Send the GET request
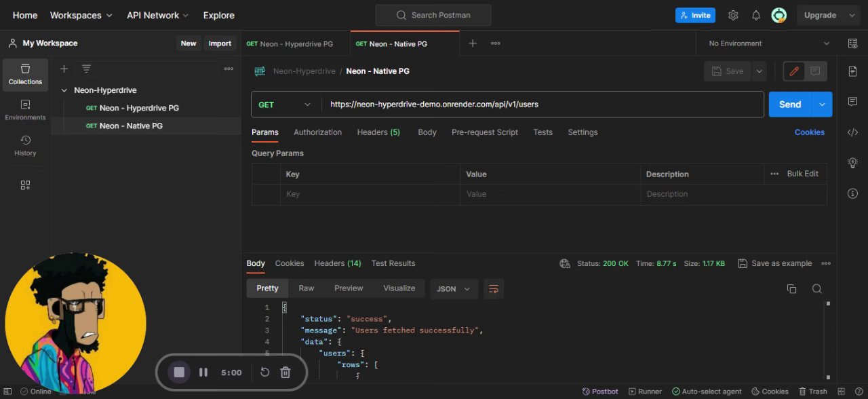The image size is (868, 399). tap(789, 104)
